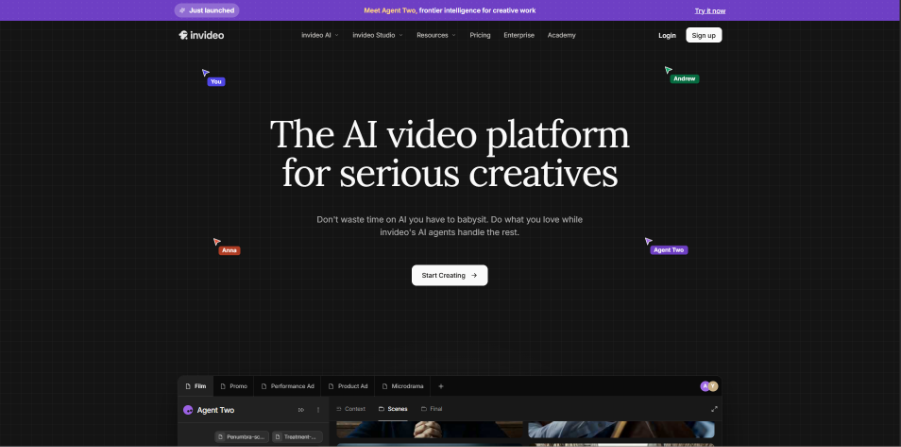Open the Microdrama tab
Image resolution: width=901 pixels, height=447 pixels.
click(402, 386)
